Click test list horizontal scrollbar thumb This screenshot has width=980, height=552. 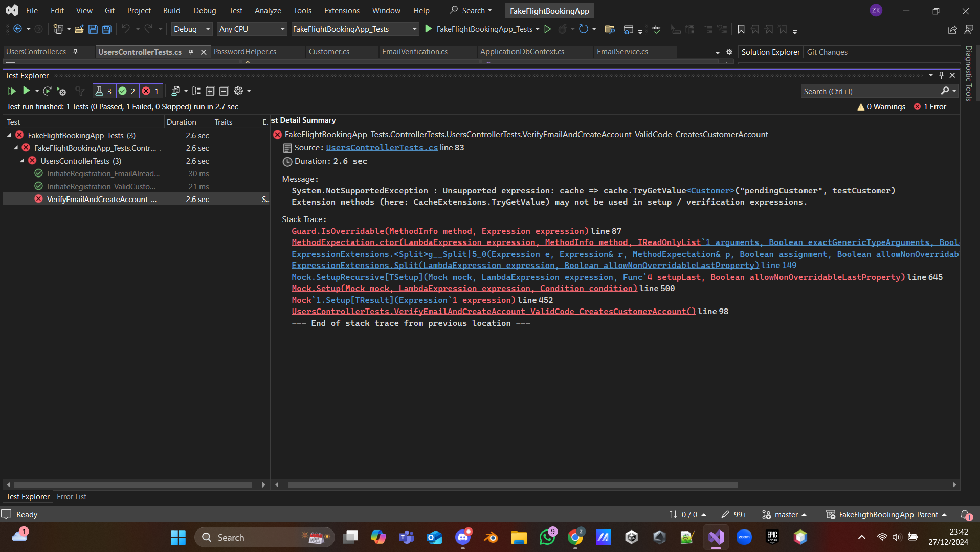[x=132, y=484]
